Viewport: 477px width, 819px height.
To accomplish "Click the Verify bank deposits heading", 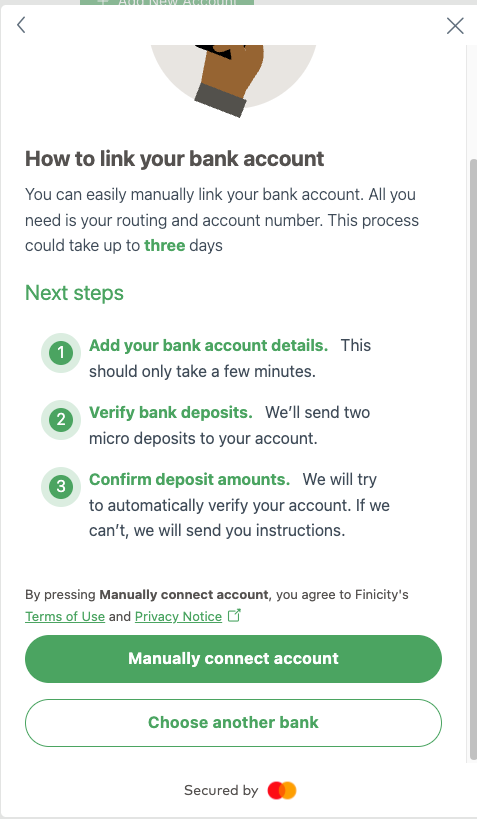I will click(171, 412).
